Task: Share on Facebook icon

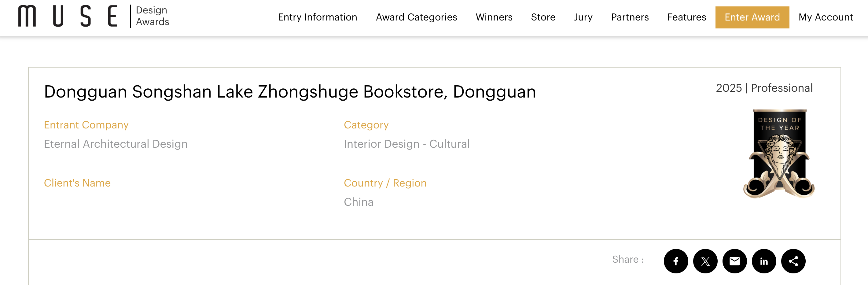Action: (675, 261)
